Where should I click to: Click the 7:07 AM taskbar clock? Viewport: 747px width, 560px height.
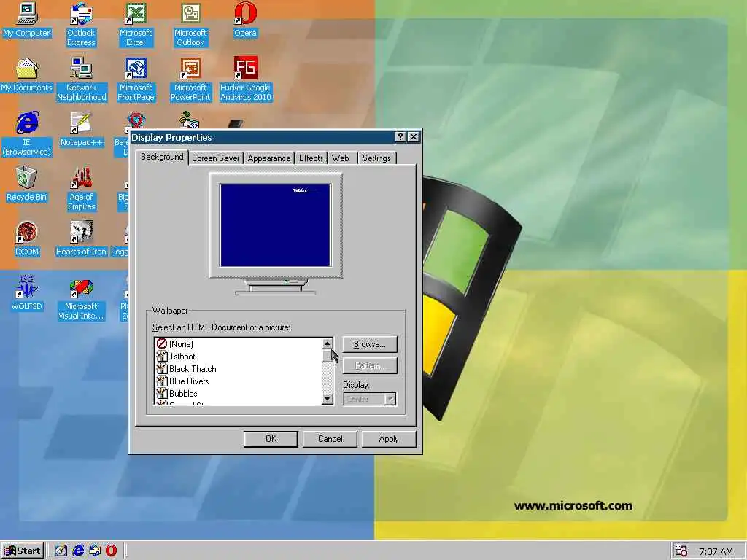716,551
